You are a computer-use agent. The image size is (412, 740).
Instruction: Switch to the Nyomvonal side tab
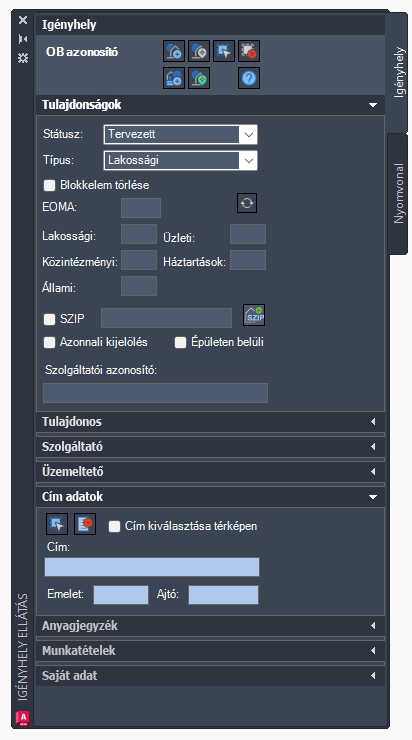click(399, 193)
